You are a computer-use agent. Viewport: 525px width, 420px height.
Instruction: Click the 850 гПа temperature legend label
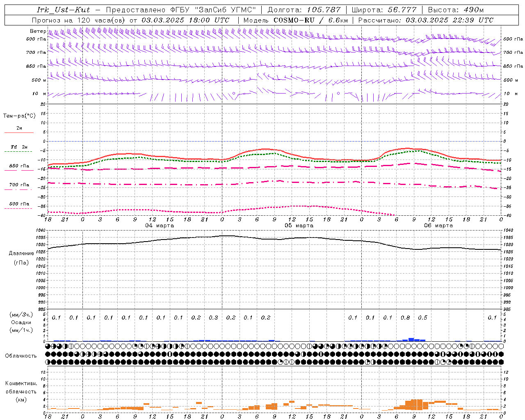19,166
